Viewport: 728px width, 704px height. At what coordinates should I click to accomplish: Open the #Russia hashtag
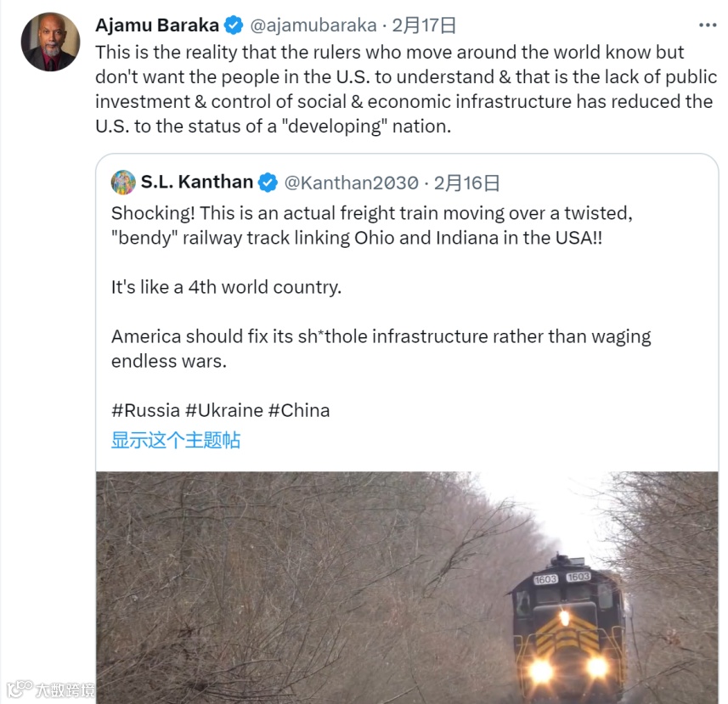(x=146, y=411)
